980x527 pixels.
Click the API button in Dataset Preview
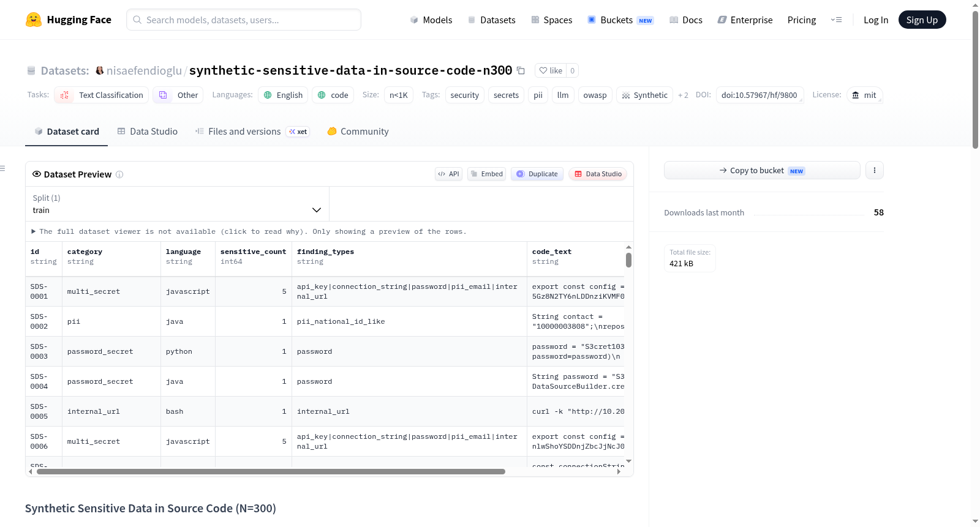[x=448, y=174]
